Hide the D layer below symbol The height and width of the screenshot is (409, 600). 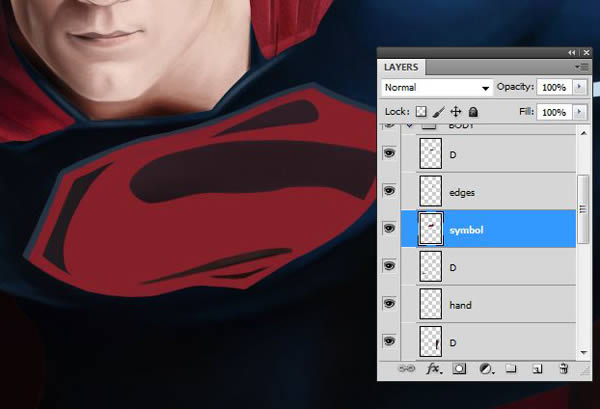[x=390, y=266]
